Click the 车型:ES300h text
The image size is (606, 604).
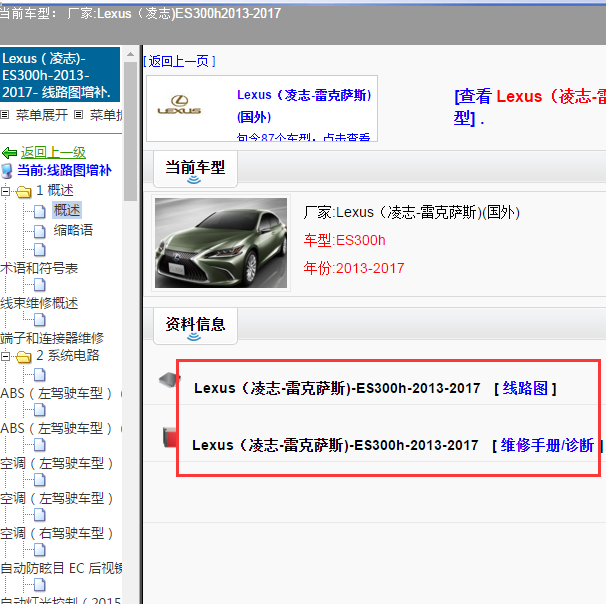(344, 240)
